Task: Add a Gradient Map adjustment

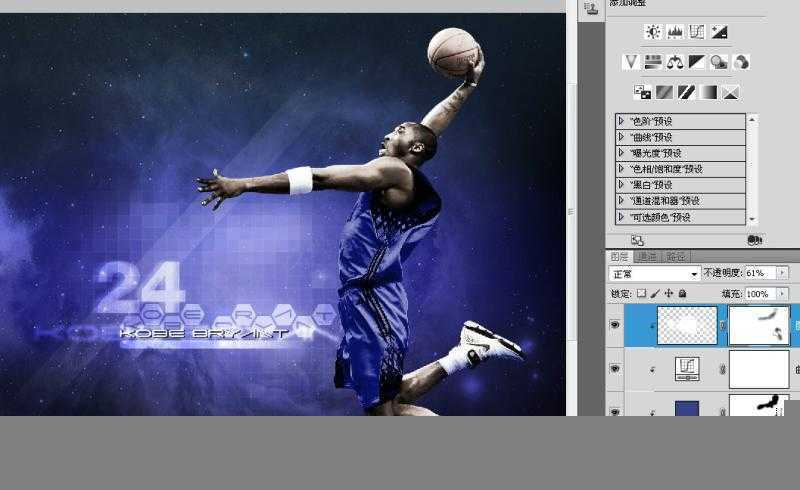Action: pyautogui.click(x=708, y=92)
